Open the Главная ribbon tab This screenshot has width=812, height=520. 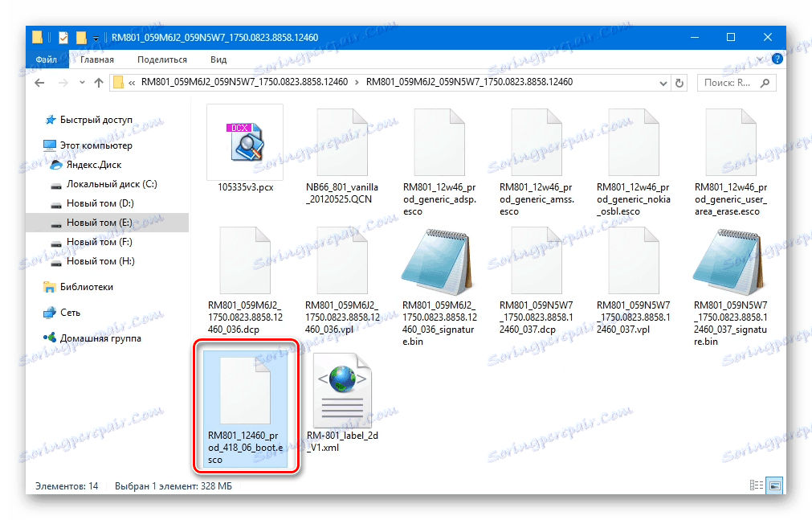point(97,59)
